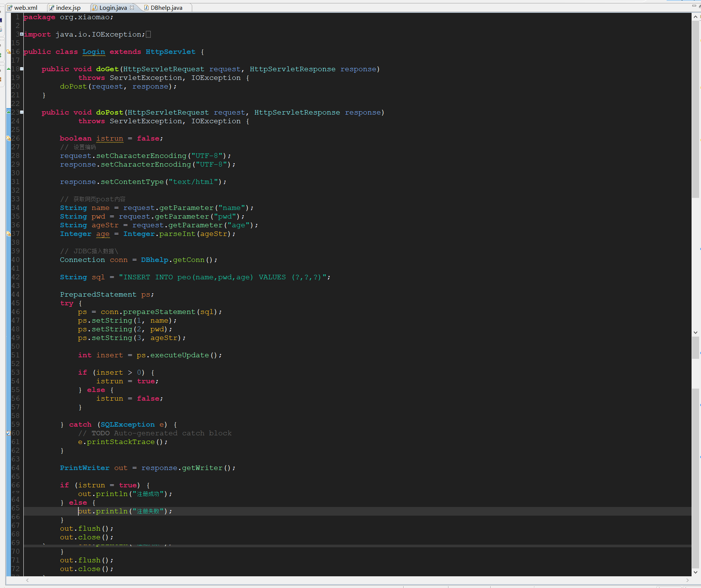The width and height of the screenshot is (701, 588).
Task: Click the override indicator triangle on line 23
Action: (8, 112)
